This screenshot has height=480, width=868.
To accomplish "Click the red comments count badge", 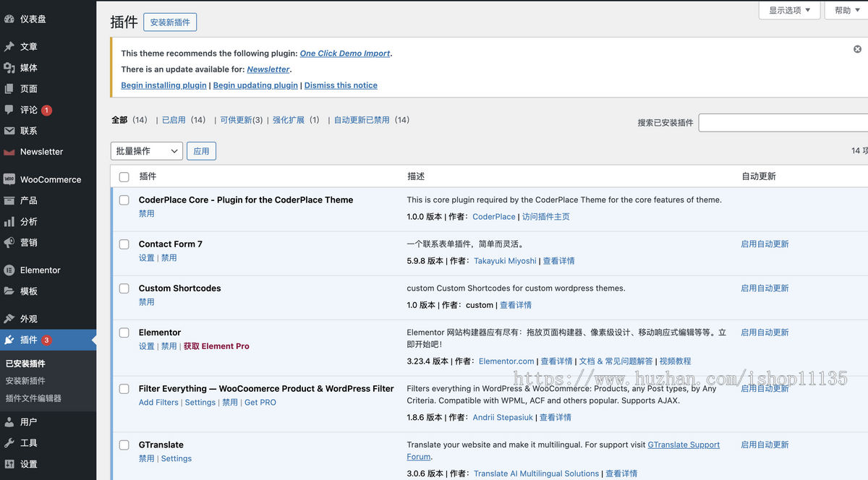I will 46,110.
